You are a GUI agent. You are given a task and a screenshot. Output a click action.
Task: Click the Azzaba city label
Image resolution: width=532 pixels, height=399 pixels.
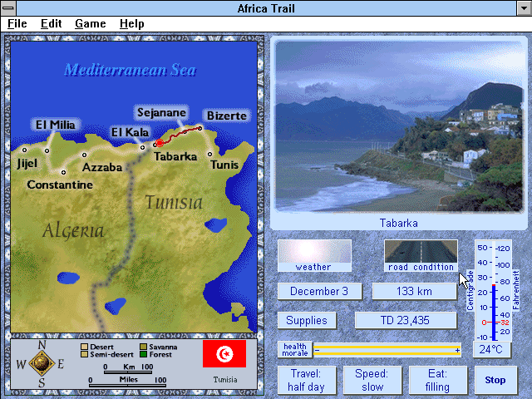[x=102, y=167]
